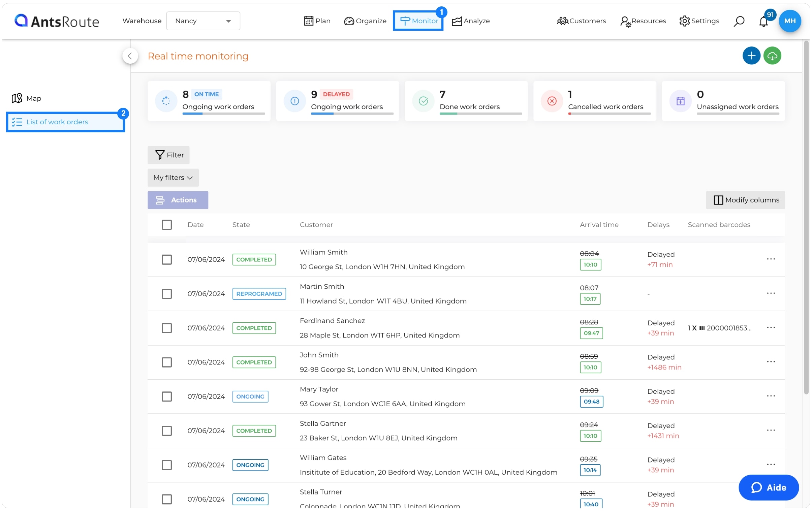Select Stella Turner work order checkbox
812x511 pixels.
click(166, 499)
